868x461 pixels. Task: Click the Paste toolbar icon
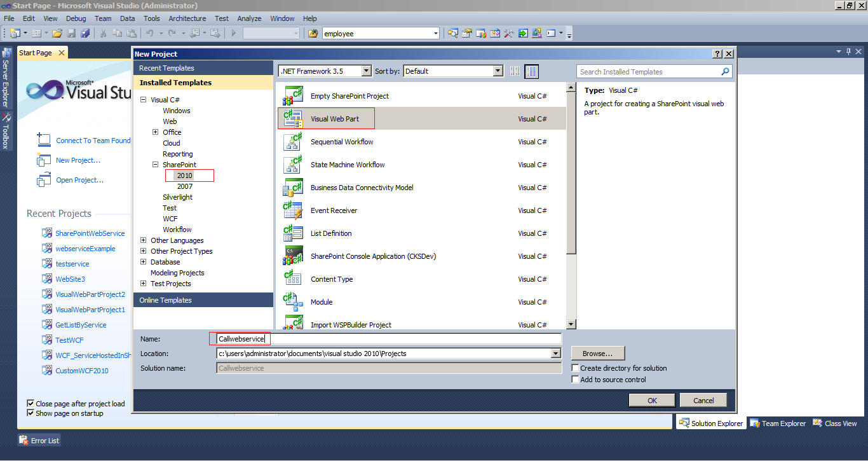coord(132,33)
